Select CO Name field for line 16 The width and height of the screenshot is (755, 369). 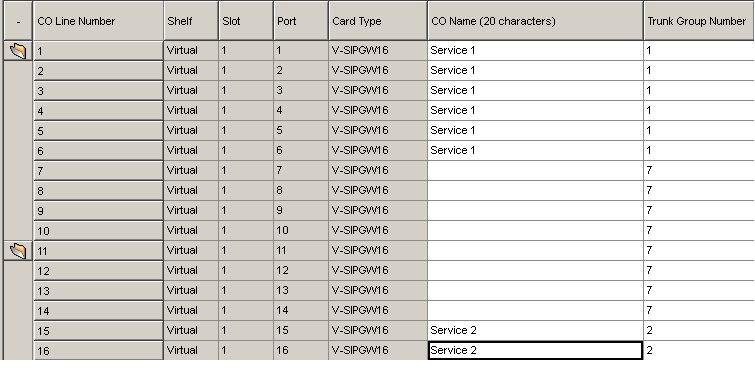pyautogui.click(x=535, y=350)
